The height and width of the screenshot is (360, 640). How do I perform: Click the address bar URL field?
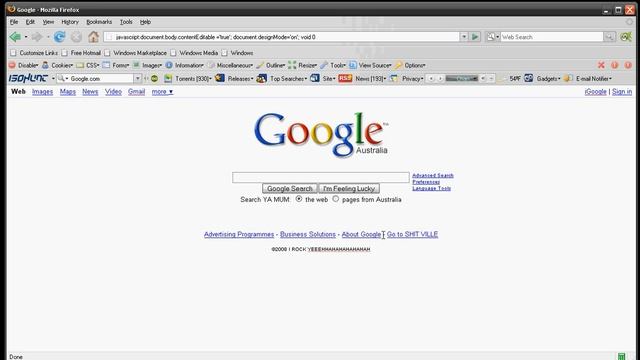tap(282, 37)
